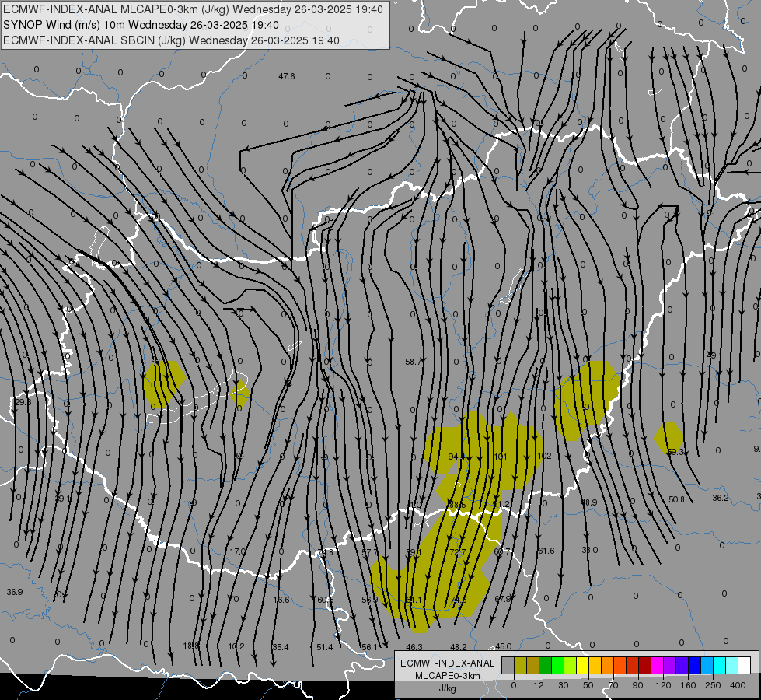Click the gray swatch in the MLCAPE legend
This screenshot has width=761, height=700.
tap(508, 665)
